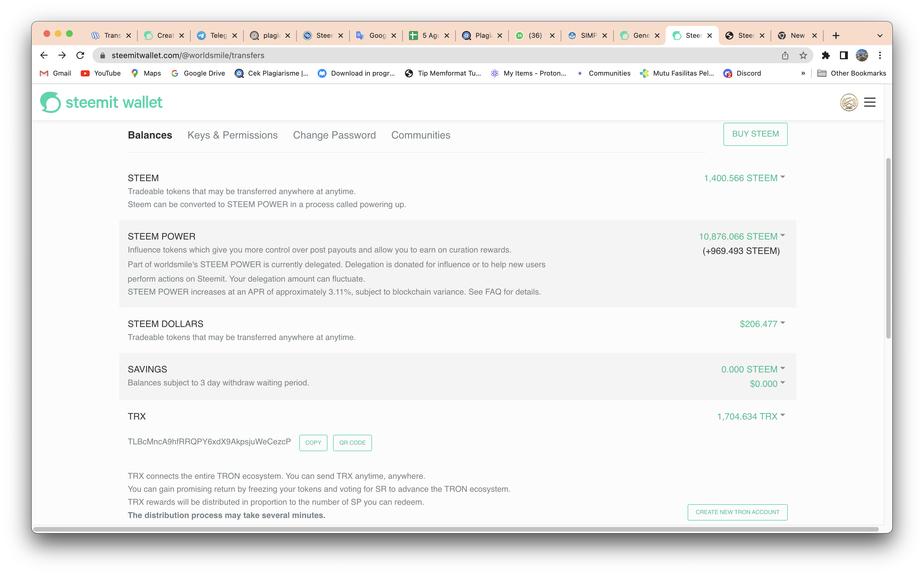Switch to the SIMP browser tab

coord(588,36)
